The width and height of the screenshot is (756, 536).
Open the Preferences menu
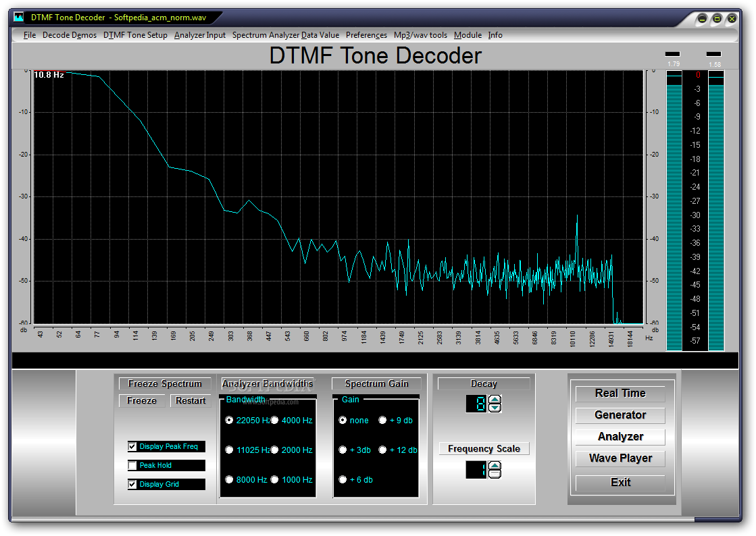point(366,35)
